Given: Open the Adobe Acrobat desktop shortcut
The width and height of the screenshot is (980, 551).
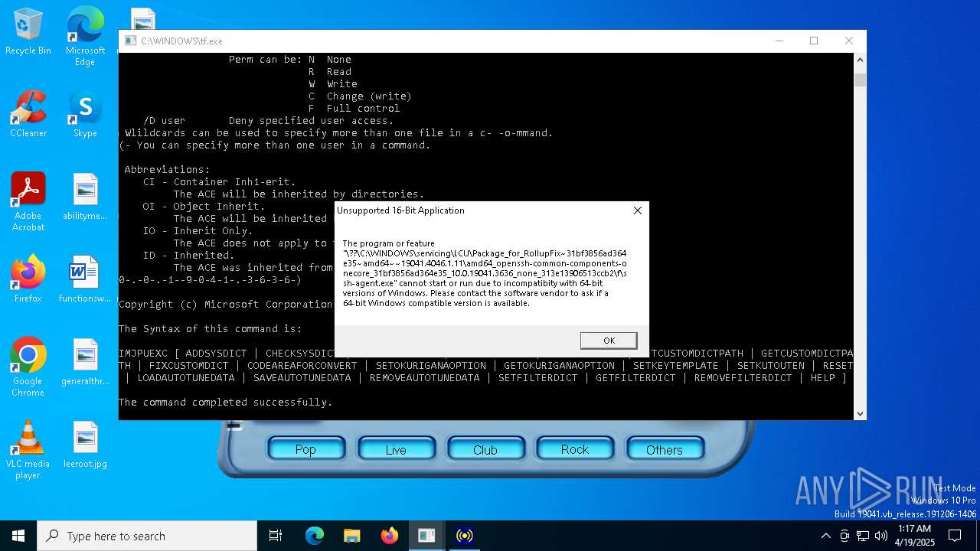Looking at the screenshot, I should 28,202.
